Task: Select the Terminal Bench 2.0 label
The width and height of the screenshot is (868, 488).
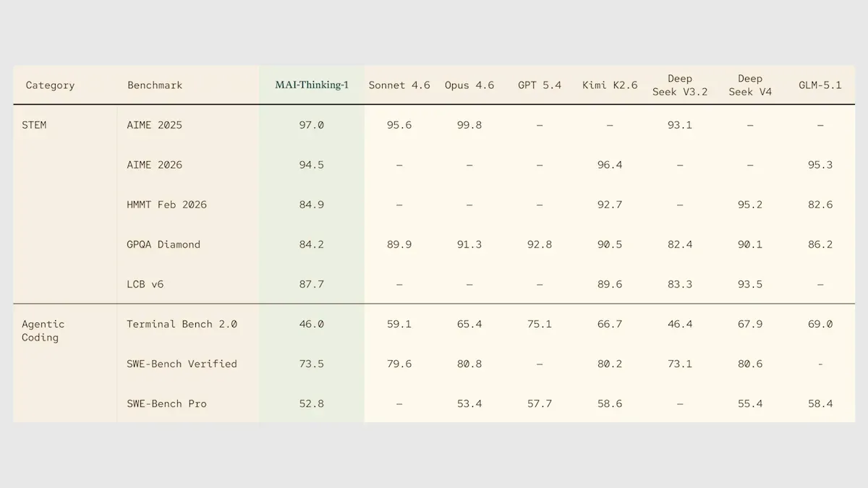Action: pos(182,324)
